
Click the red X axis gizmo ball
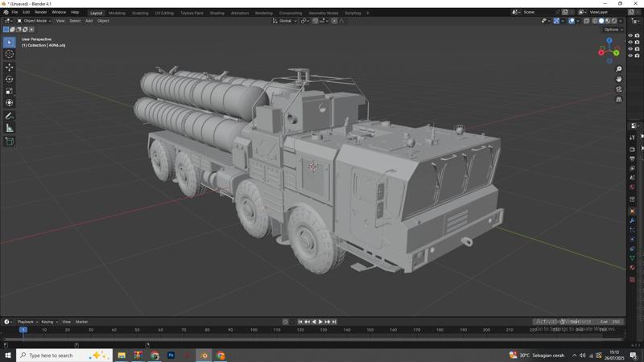[x=601, y=52]
